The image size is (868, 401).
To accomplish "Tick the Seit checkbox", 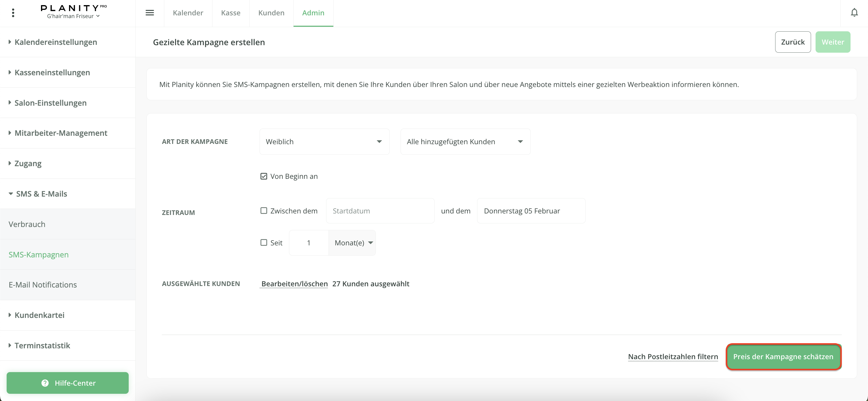I will point(263,242).
